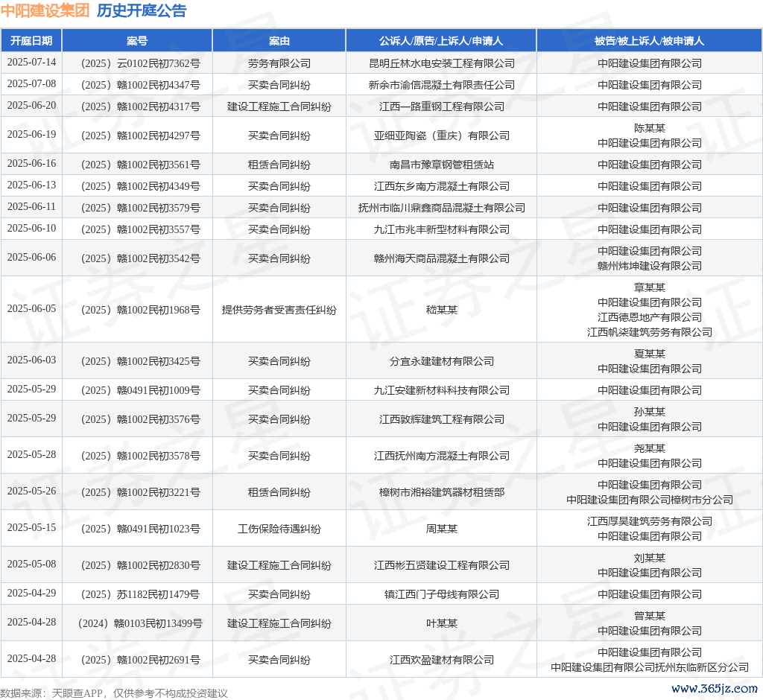Viewport: 763px width, 700px height.
Task: Click the 公诉人/原告/上诉人/申请人 column header
Action: (x=441, y=41)
